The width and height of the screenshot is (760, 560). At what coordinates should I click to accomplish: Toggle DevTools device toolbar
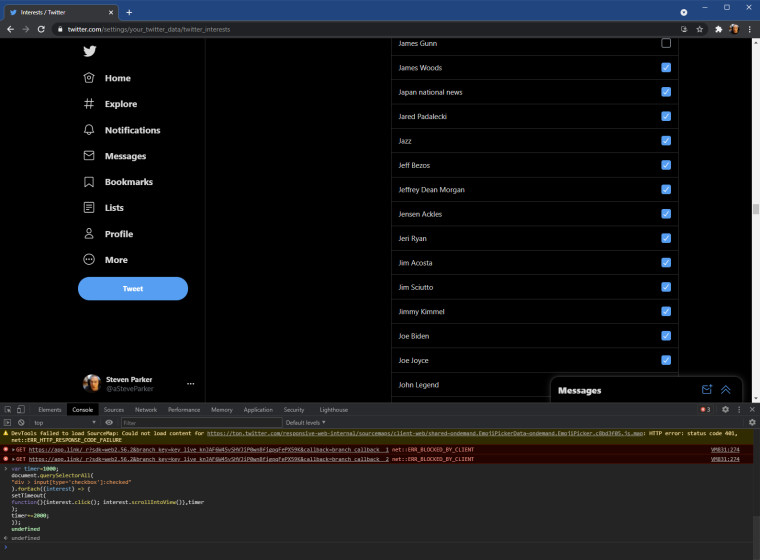[21, 410]
